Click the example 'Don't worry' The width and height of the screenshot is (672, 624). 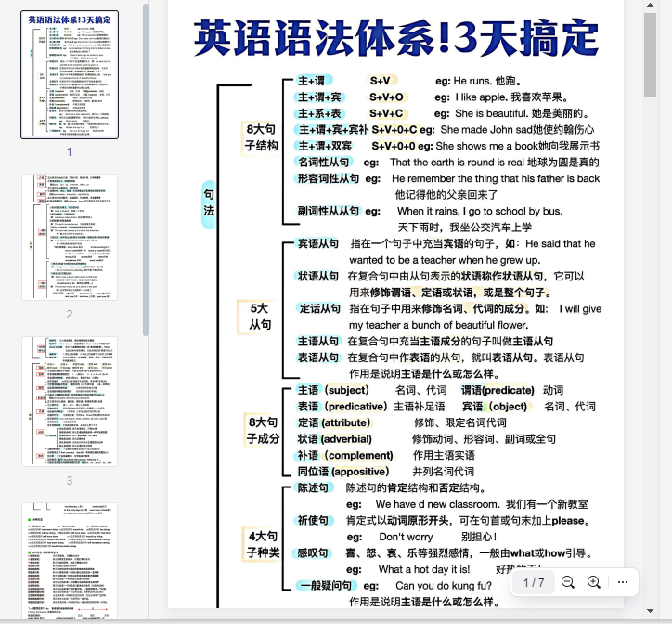[x=406, y=537]
